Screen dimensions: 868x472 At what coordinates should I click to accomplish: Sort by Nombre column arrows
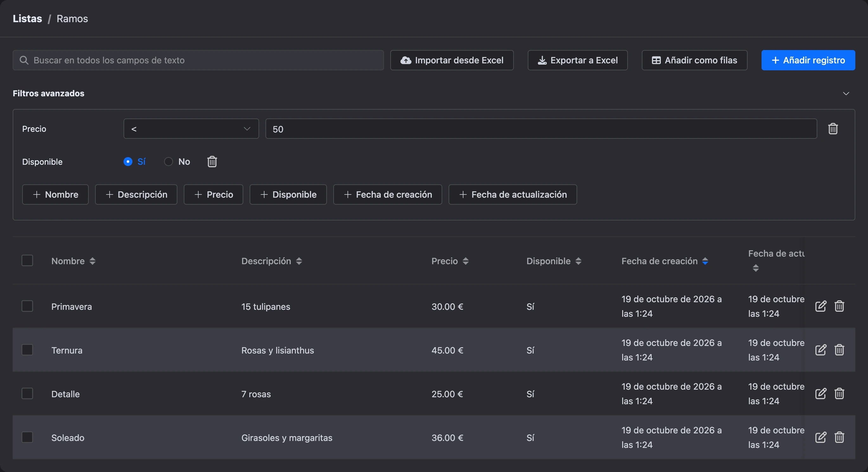(x=92, y=261)
